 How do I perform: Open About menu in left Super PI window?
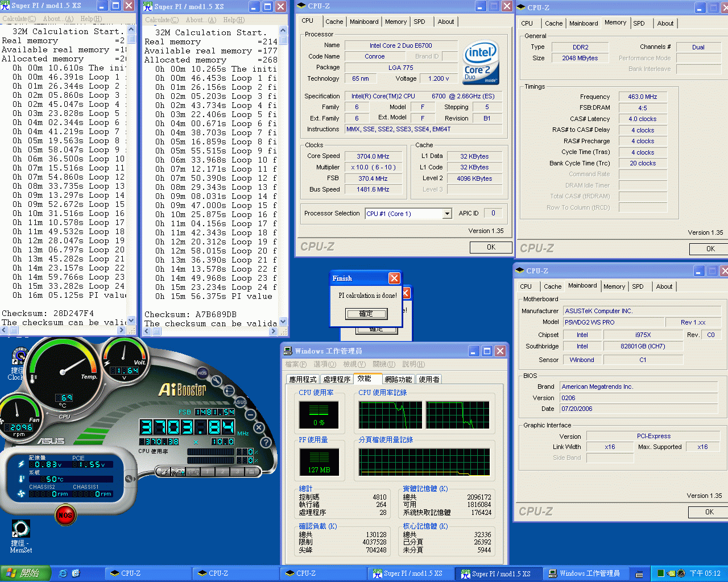click(x=58, y=19)
